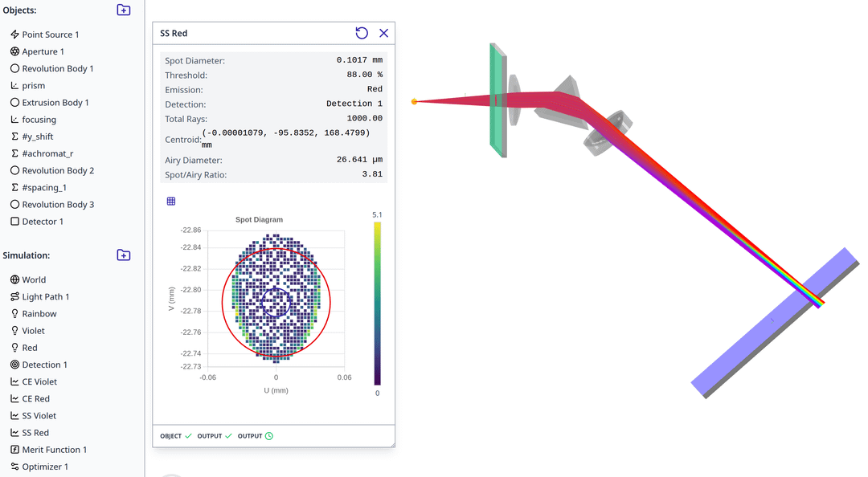Click the add folder icon next to Simulation
This screenshot has width=868, height=477.
pyautogui.click(x=123, y=255)
